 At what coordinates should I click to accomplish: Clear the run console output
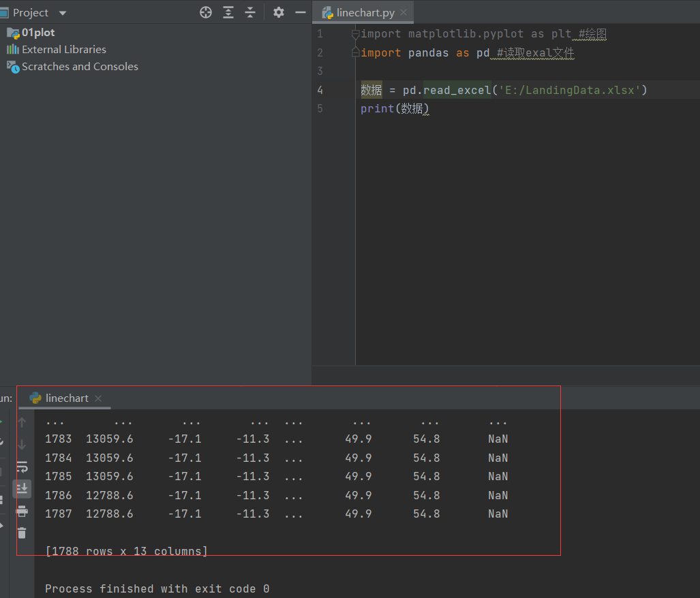pos(22,533)
